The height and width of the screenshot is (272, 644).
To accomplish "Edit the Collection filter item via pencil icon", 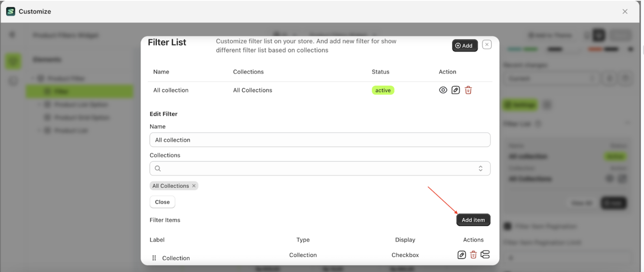I will pyautogui.click(x=461, y=255).
